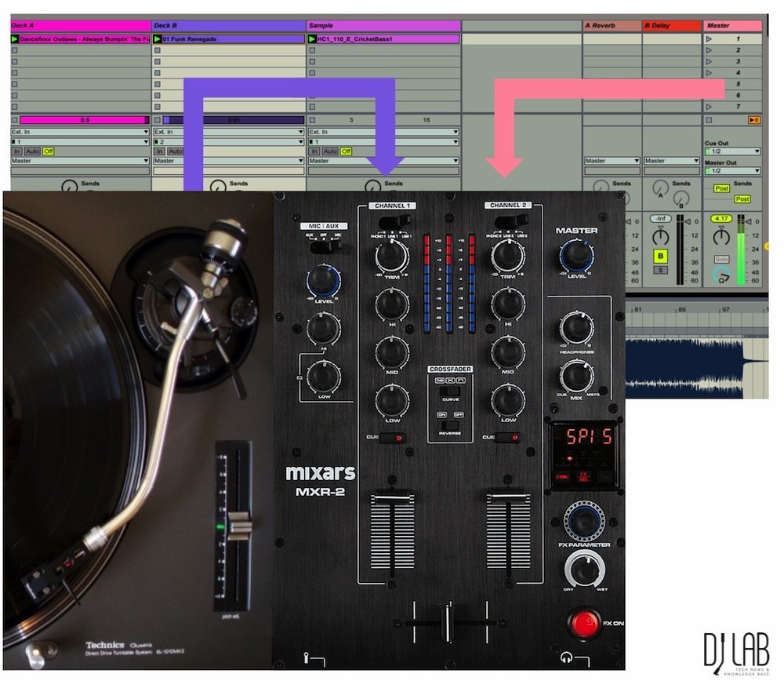Open Deck A Ext. In input dropdown

pos(79,132)
